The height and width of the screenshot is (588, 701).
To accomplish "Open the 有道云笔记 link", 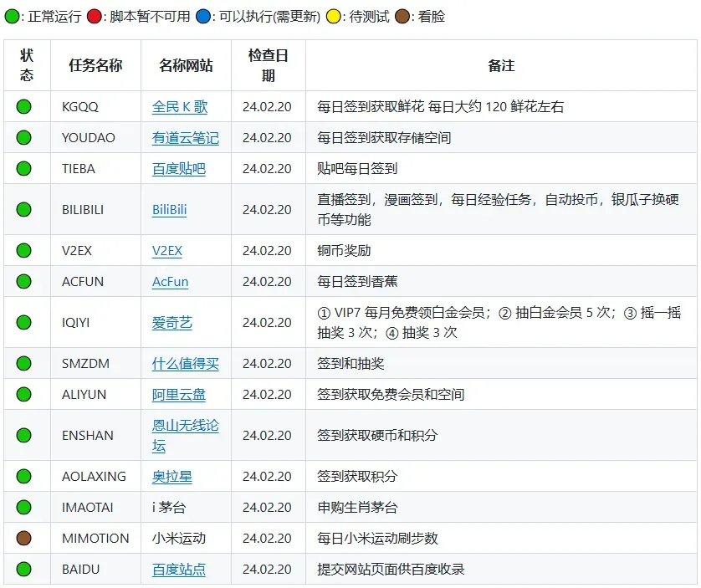I will 185,137.
